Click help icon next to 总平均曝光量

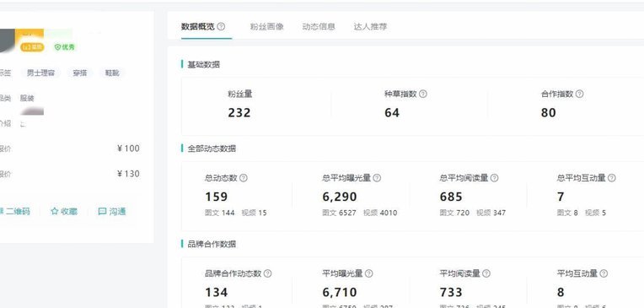tap(377, 178)
